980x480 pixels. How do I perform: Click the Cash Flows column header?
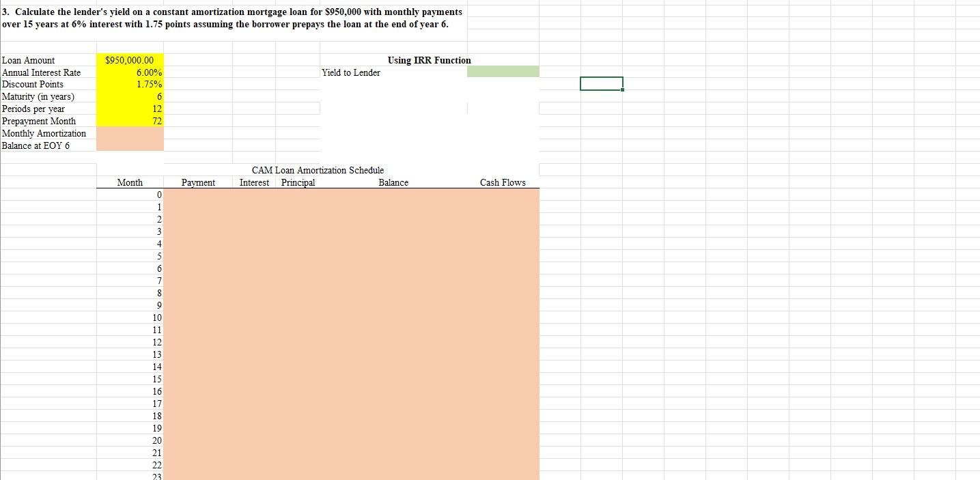click(x=503, y=182)
